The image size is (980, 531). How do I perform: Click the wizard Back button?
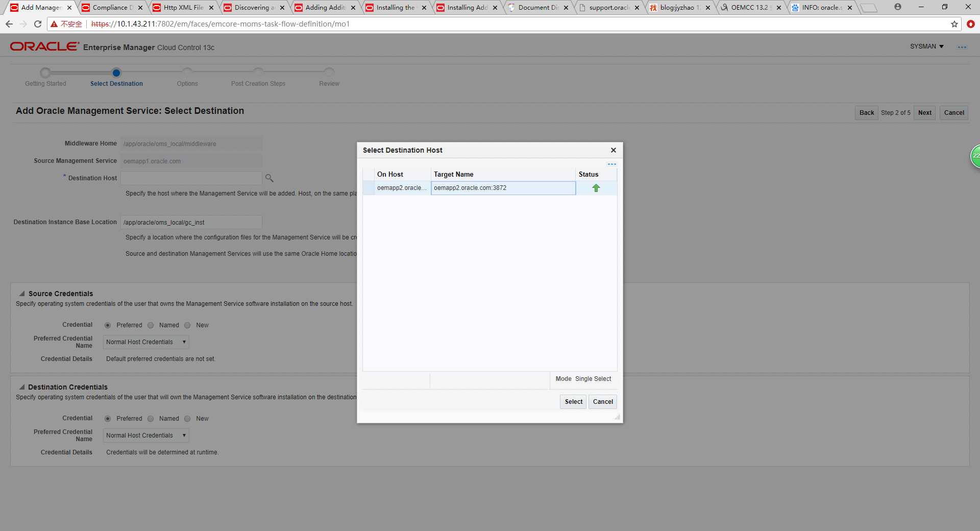click(867, 113)
